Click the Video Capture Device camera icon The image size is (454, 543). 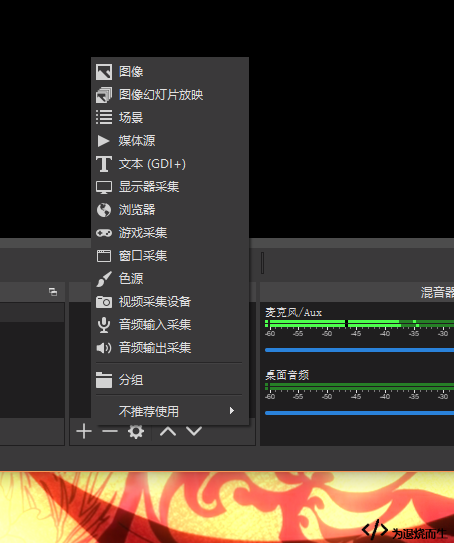104,302
